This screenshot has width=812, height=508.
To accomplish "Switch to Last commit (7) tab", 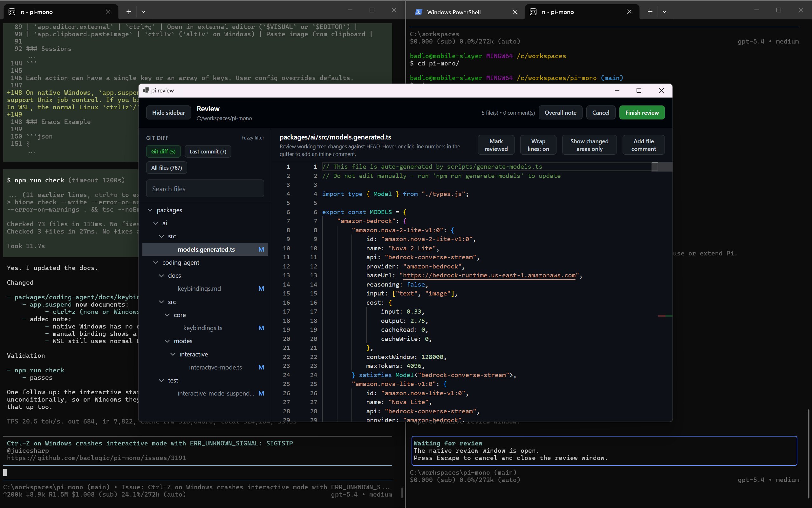I will (208, 152).
